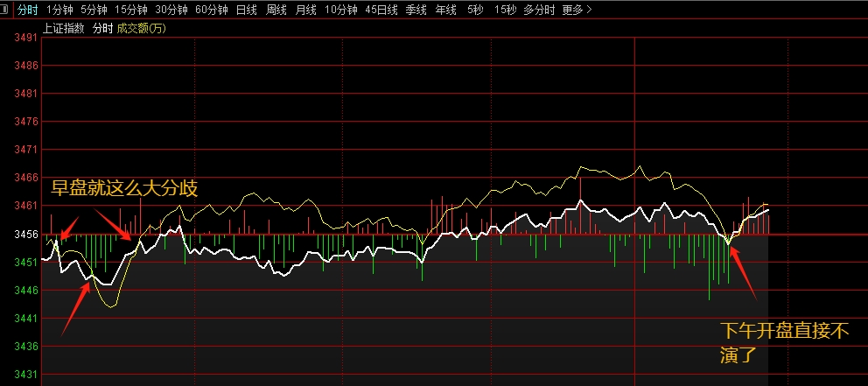Click the 3441 price axis label
Screen dimensions: 868x386
tap(26, 319)
